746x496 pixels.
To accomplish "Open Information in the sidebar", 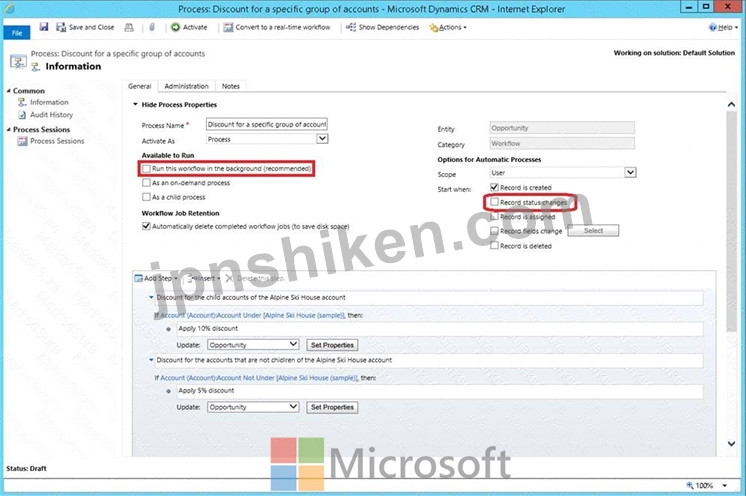I will (49, 102).
